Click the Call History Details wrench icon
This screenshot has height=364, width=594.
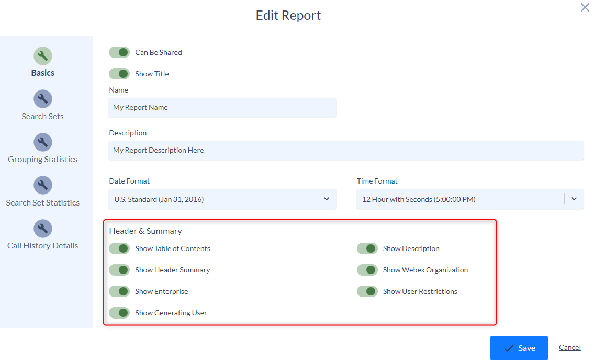[x=42, y=228]
